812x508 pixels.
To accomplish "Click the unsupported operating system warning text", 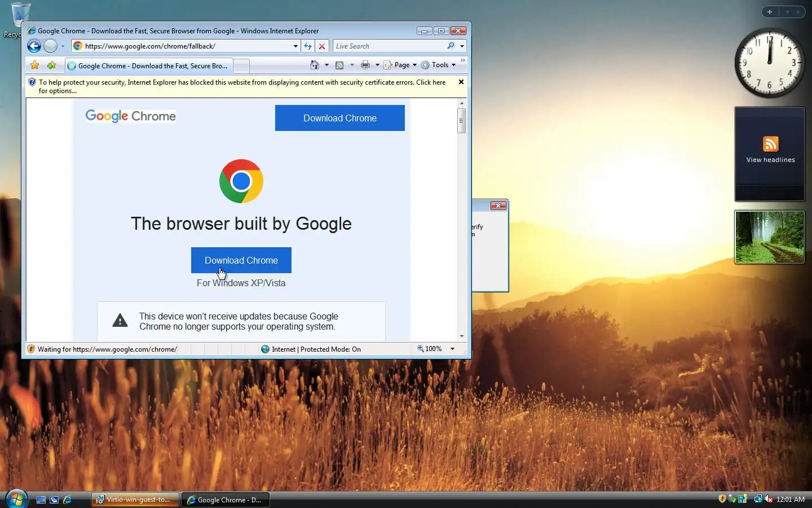I will coord(239,322).
